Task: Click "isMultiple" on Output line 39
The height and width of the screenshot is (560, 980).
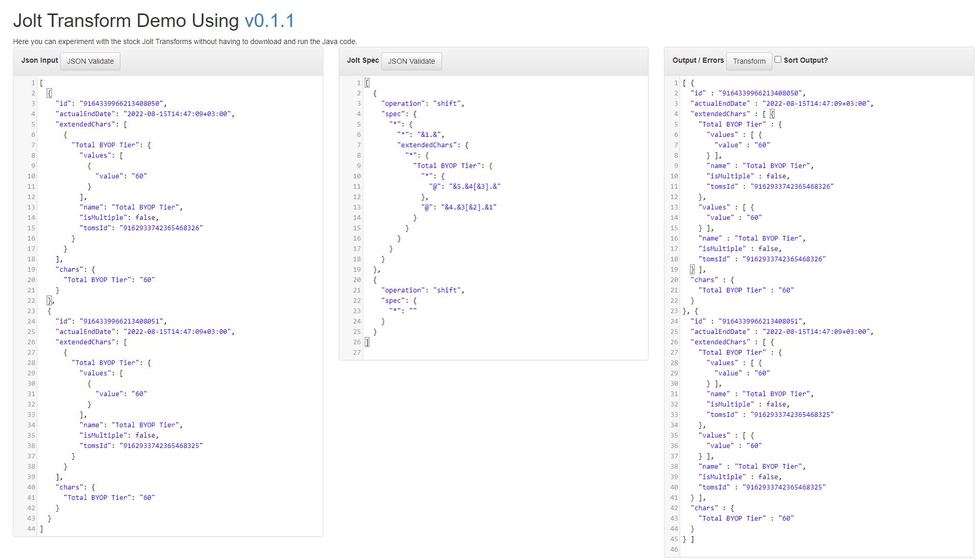Action: point(723,477)
